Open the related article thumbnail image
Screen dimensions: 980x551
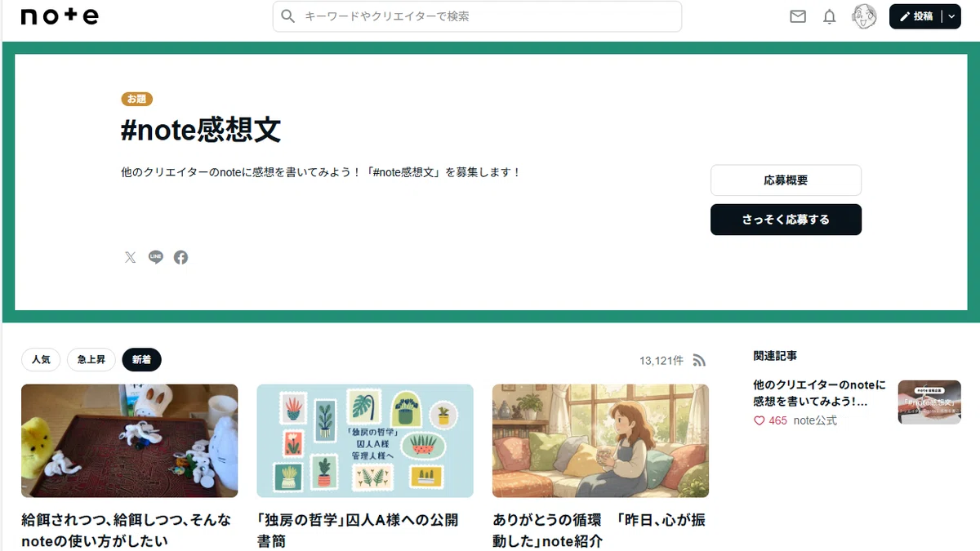click(929, 402)
